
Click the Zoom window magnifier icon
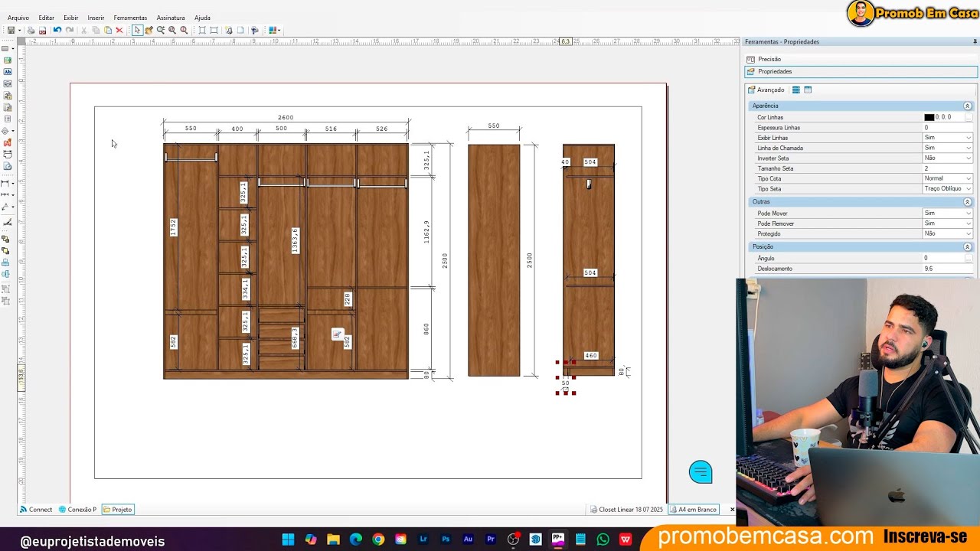[161, 31]
